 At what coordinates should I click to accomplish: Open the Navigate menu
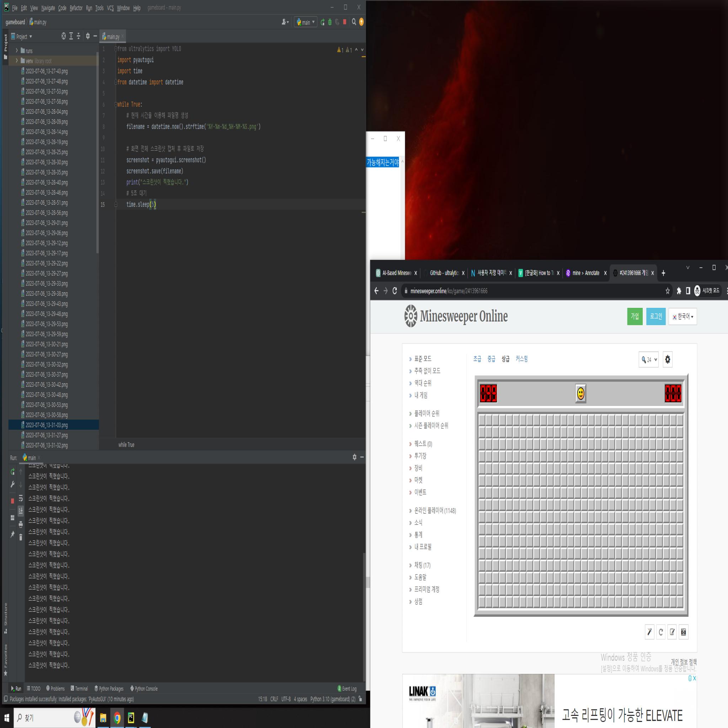tap(48, 8)
